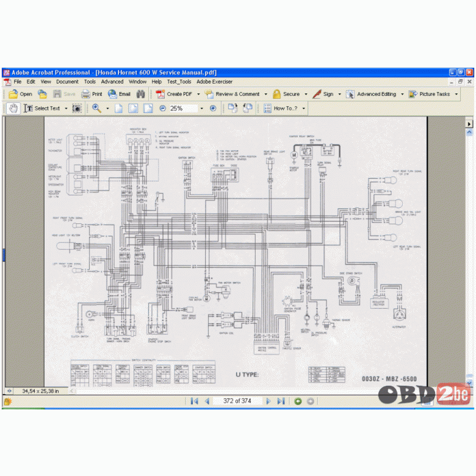Open the Advanced Editing dropdown arrow
Screen dimensions: 476x476
pos(403,94)
